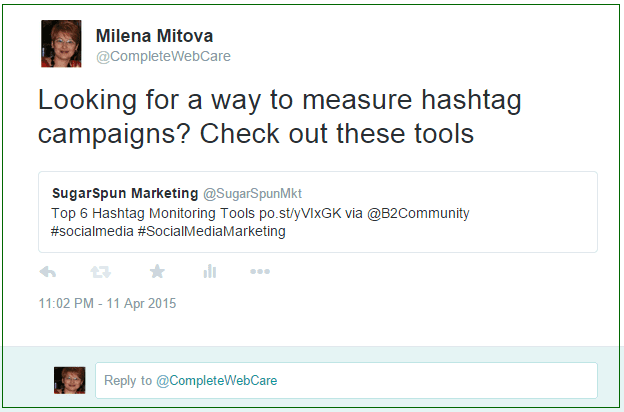Screen dimensions: 624x412
Task: View tweet analytics bar chart icon
Action: pos(210,271)
